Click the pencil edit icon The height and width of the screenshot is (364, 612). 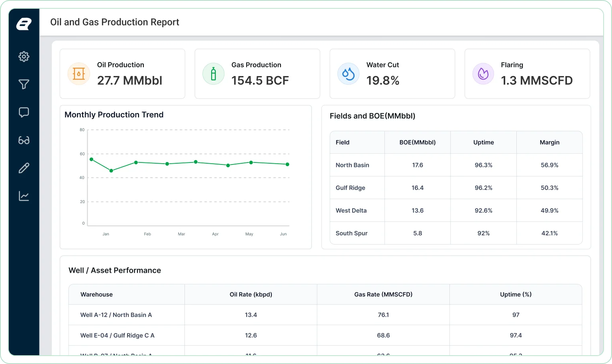(x=24, y=168)
